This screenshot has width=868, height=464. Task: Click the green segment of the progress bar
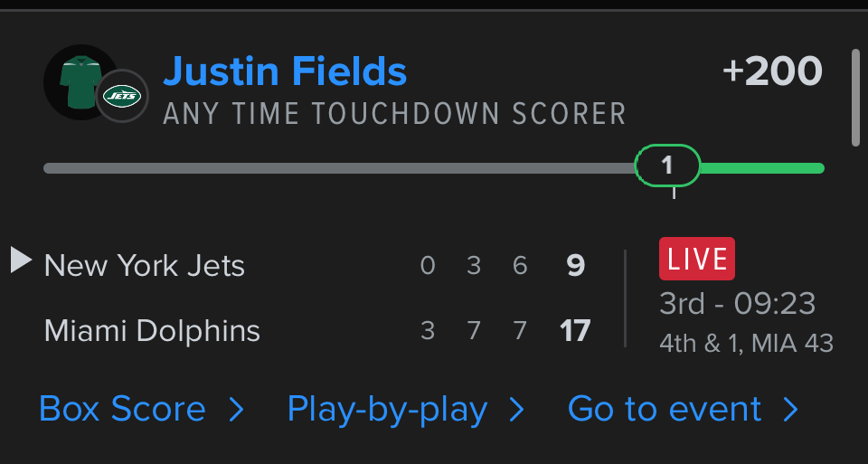[x=761, y=167]
